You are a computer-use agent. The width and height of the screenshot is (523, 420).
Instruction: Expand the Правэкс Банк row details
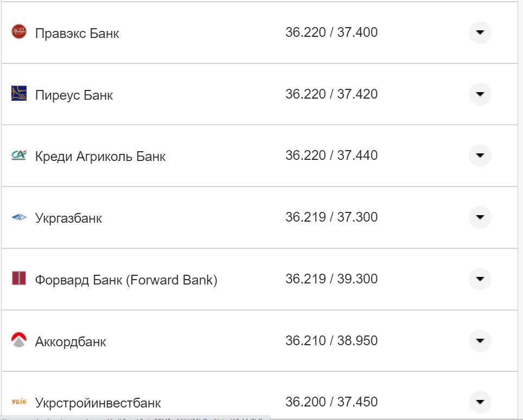(480, 33)
